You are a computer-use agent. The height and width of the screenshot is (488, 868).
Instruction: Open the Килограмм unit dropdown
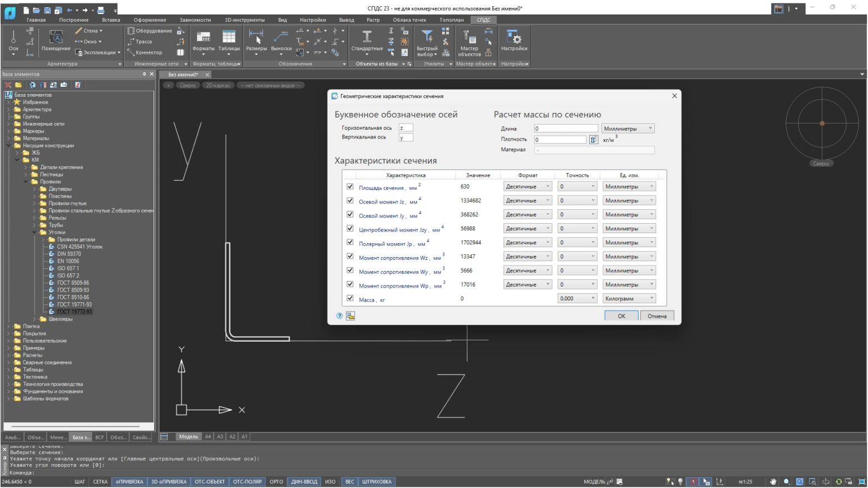[x=629, y=299]
